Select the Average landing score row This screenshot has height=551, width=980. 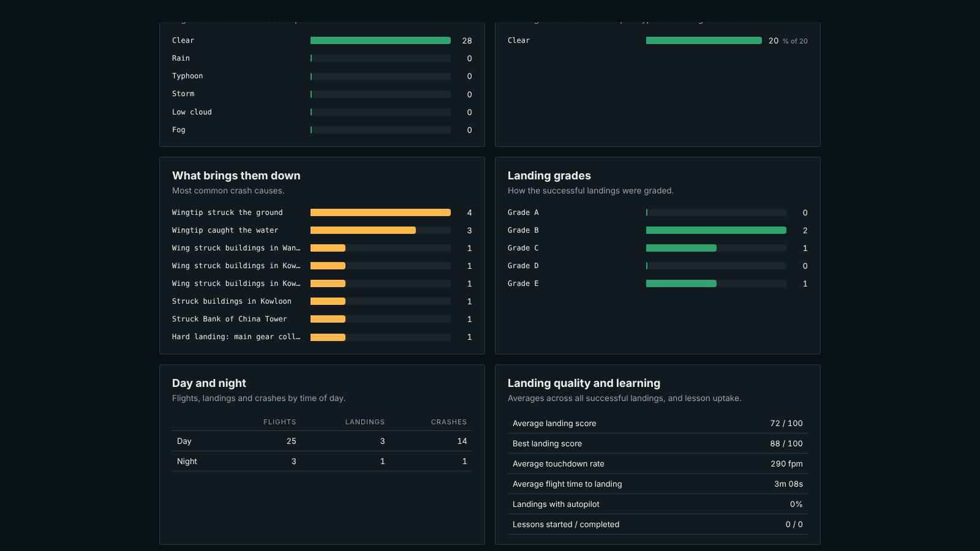[x=658, y=423]
